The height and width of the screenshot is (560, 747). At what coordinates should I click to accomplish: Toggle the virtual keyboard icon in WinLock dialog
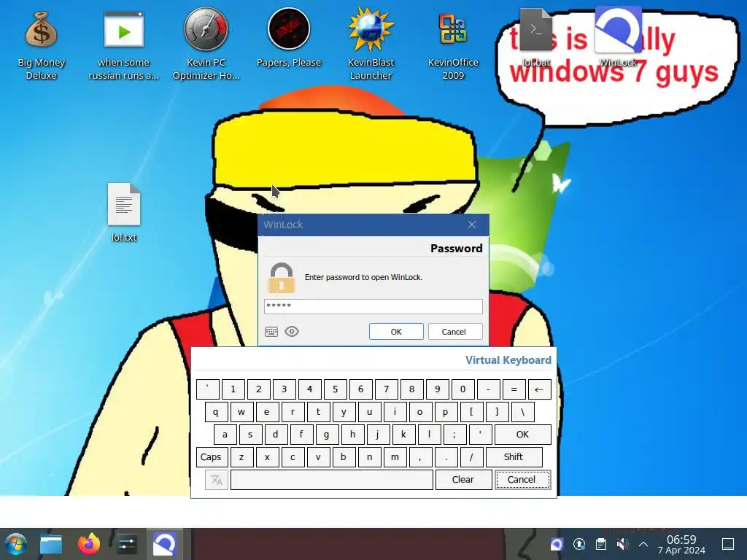coord(271,332)
